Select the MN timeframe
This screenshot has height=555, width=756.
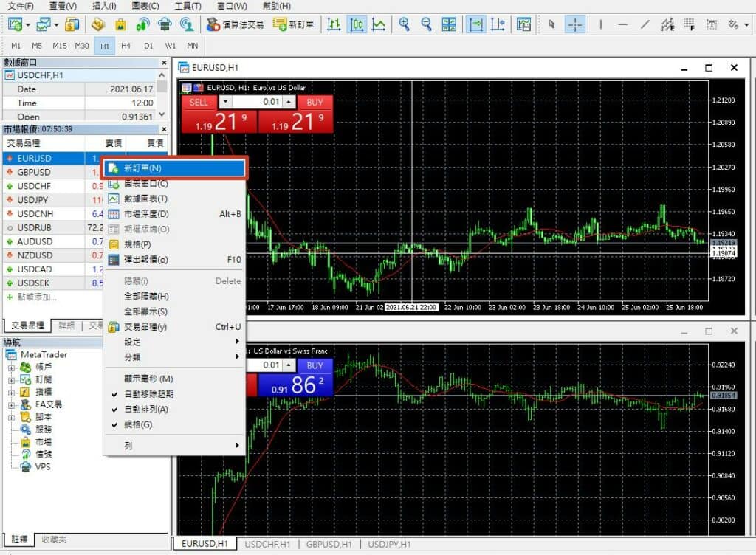pyautogui.click(x=193, y=46)
